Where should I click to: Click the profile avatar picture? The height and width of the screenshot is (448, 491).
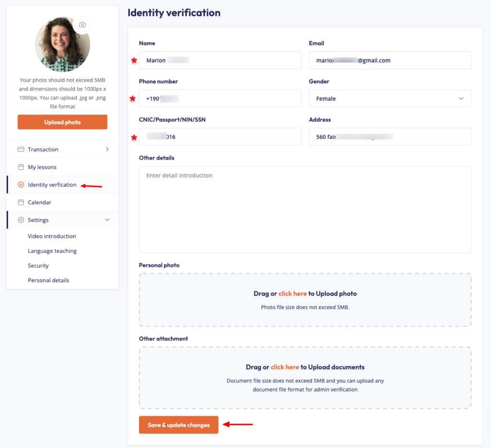tap(62, 45)
